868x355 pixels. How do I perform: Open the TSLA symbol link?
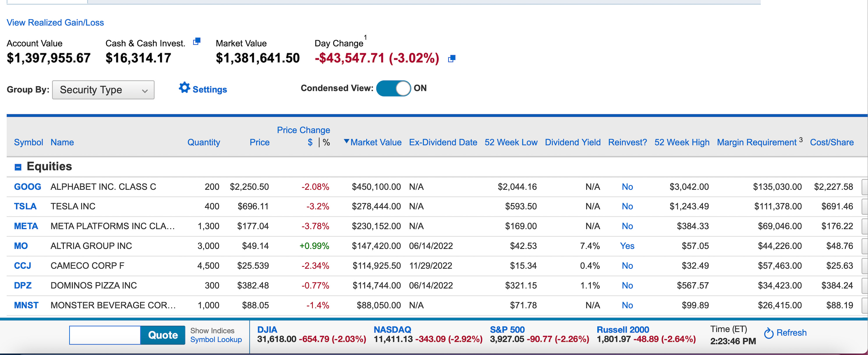25,207
